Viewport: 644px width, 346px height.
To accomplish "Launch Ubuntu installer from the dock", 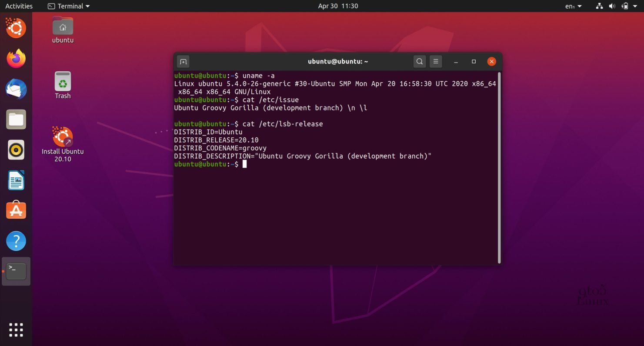I will (16, 28).
